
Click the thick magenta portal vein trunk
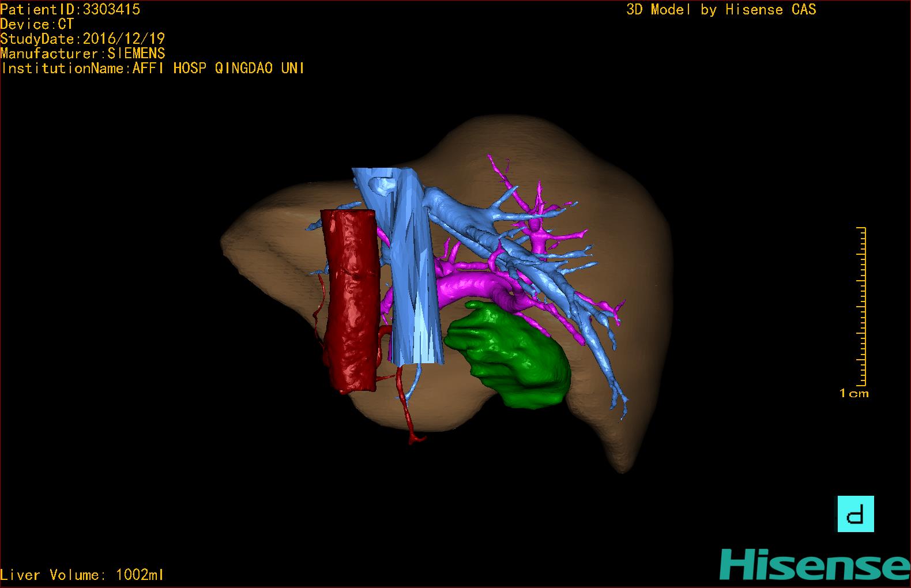[473, 287]
